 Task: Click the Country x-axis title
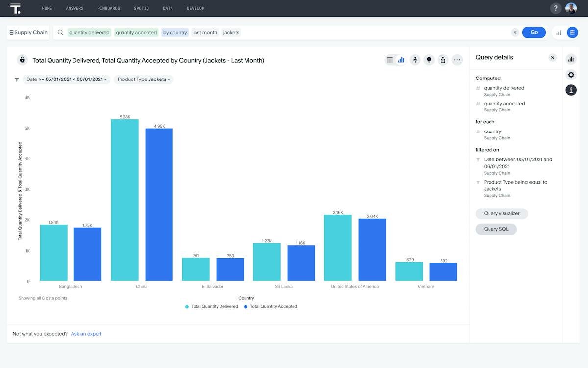coord(246,298)
